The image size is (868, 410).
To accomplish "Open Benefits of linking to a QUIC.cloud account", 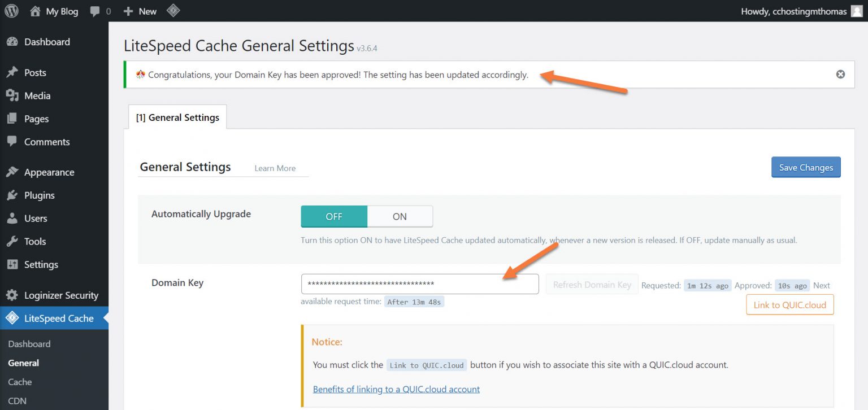I will pos(396,389).
